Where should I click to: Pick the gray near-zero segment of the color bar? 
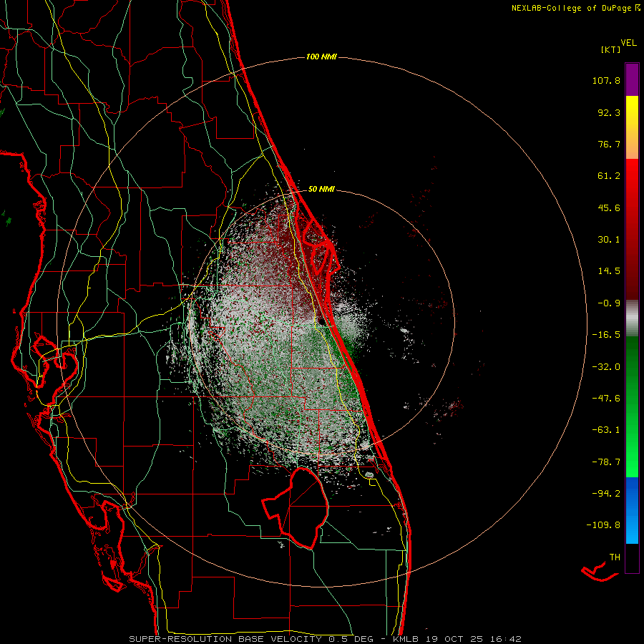pos(632,318)
